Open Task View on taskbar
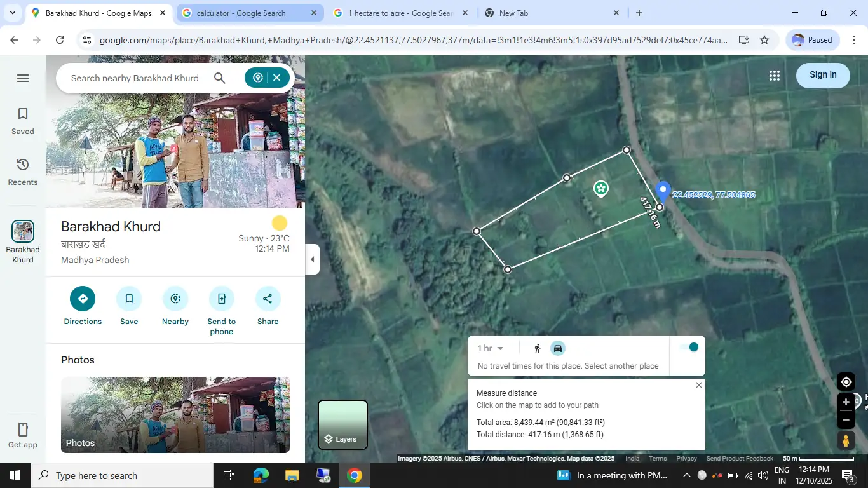The image size is (868, 488). [229, 475]
